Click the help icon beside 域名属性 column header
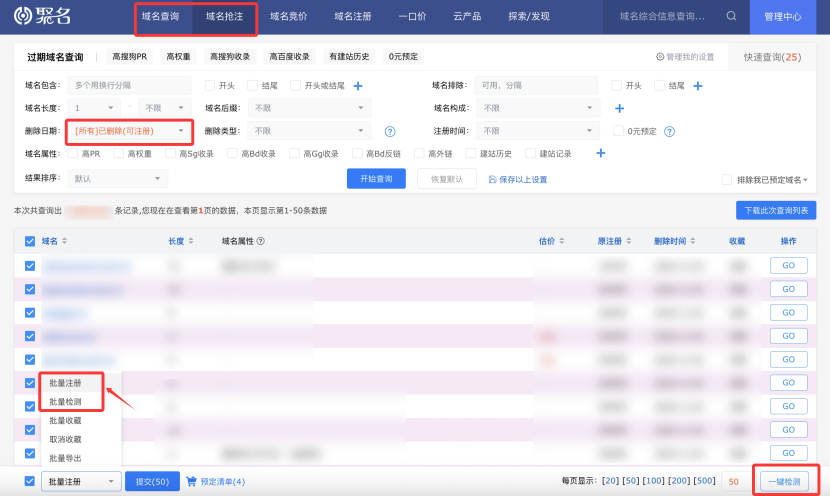Screen dimensions: 830x496 [x=261, y=241]
